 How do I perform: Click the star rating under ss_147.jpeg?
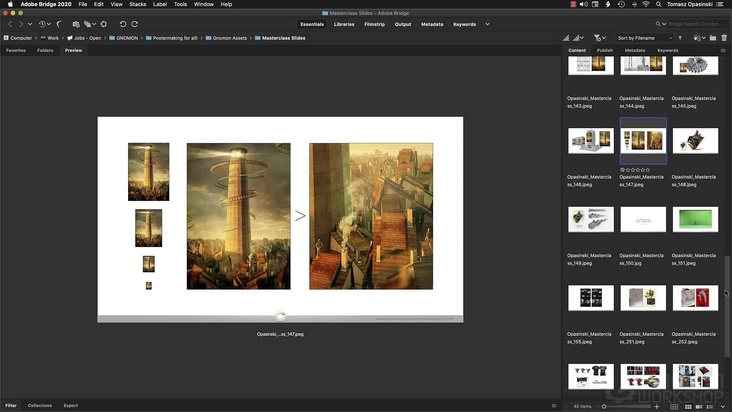[x=637, y=170]
